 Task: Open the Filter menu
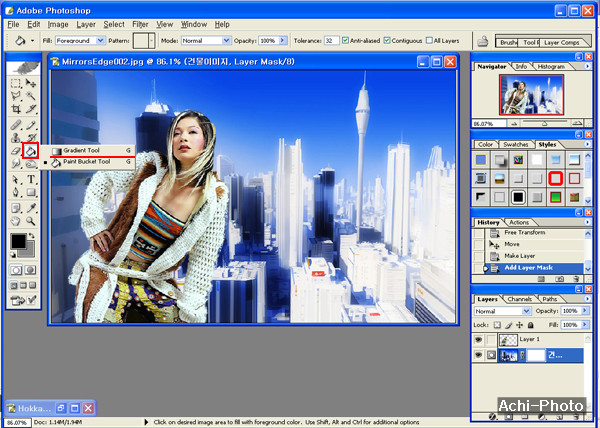pyautogui.click(x=140, y=23)
